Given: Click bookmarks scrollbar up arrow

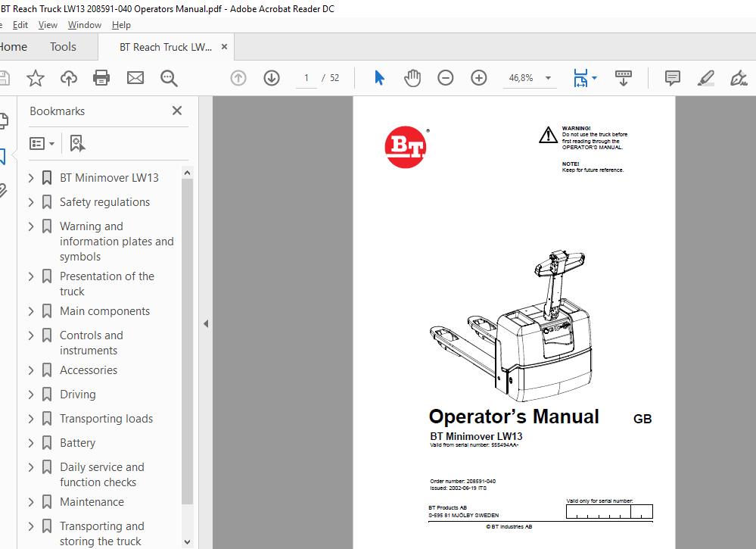Looking at the screenshot, I should (187, 173).
